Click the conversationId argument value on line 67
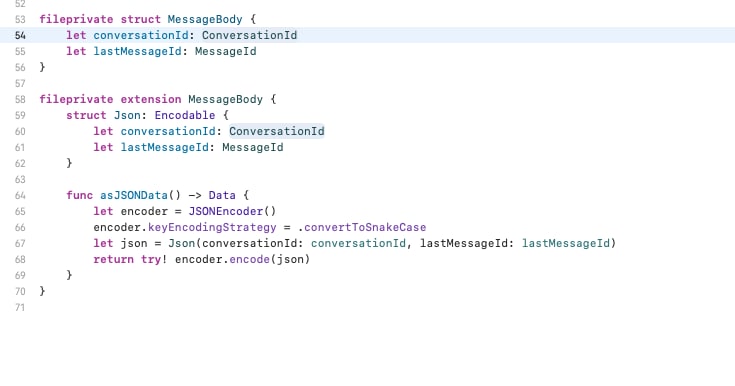The width and height of the screenshot is (735, 386). [x=358, y=243]
